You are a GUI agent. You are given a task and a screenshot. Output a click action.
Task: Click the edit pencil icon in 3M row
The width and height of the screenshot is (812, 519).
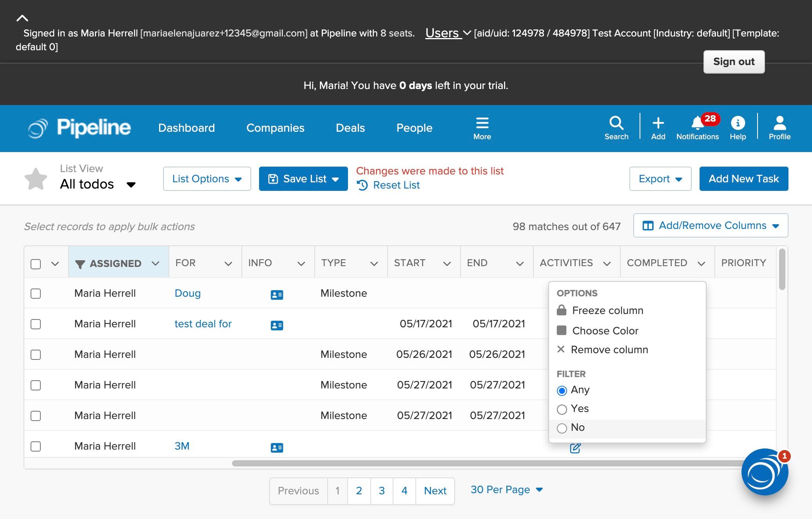point(575,448)
